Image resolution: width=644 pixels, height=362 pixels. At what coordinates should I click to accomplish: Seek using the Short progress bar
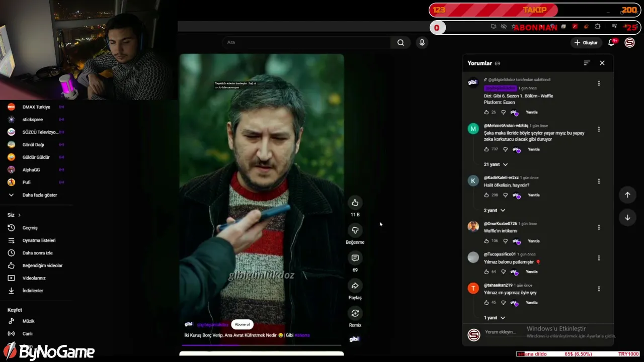pos(262,345)
